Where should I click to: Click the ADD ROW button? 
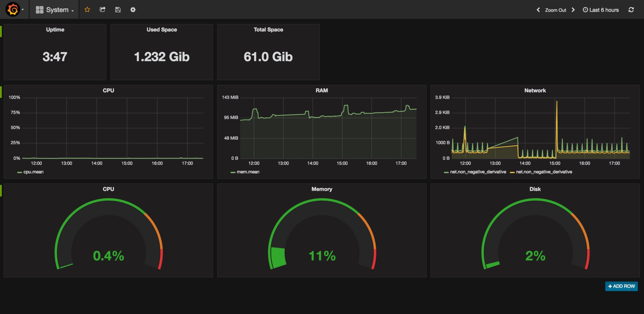[621, 286]
